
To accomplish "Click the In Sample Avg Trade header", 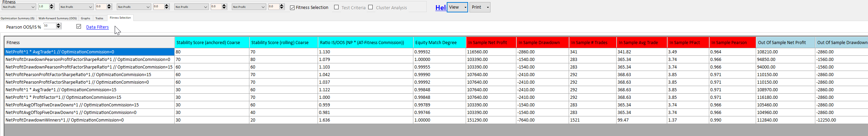I will [x=642, y=42].
